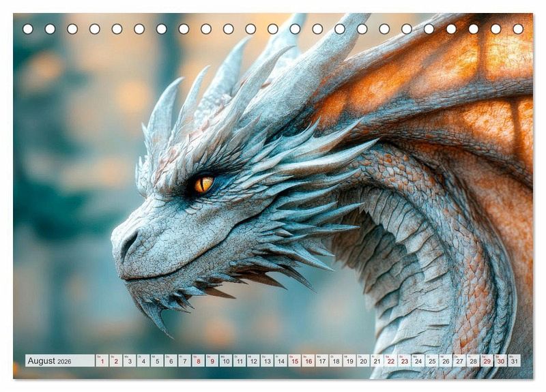This screenshot has width=546, height=392.
Task: Choose the day 26 cell
Action: (446, 361)
